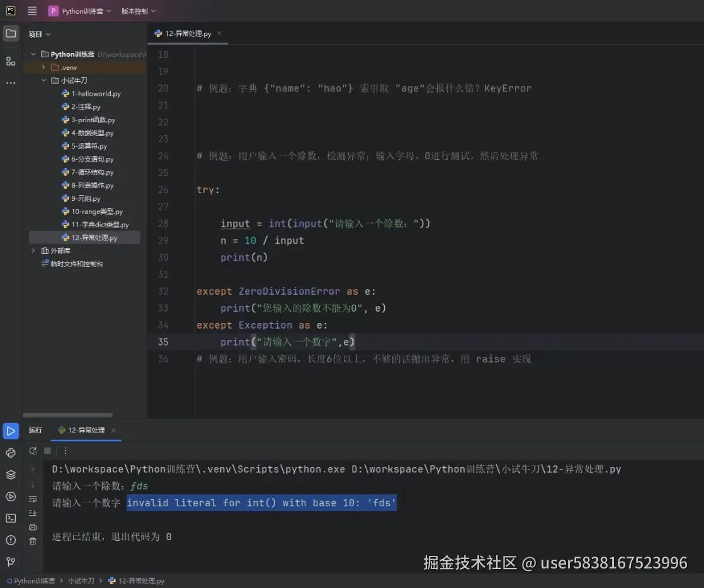704x588 pixels.
Task: Open 1-helloworld.py in project tree
Action: pyautogui.click(x=91, y=93)
